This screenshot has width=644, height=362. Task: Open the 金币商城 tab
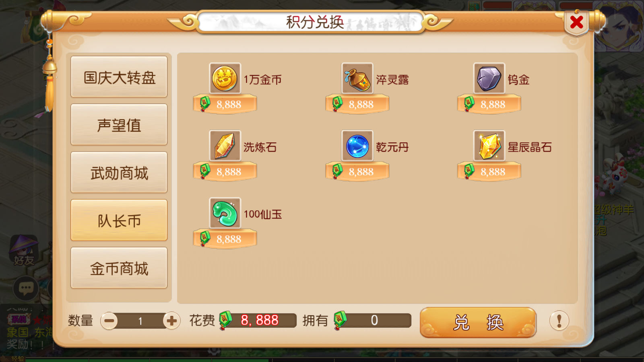pyautogui.click(x=119, y=268)
